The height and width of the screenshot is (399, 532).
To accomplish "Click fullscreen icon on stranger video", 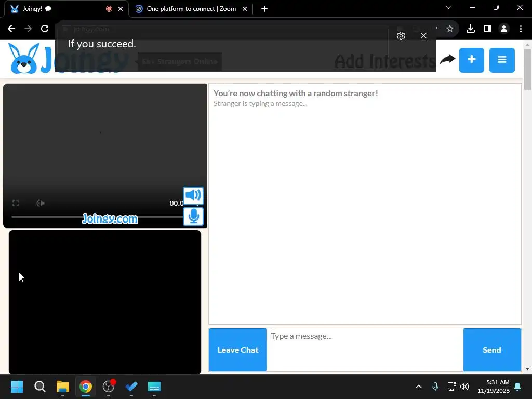I will [16, 203].
